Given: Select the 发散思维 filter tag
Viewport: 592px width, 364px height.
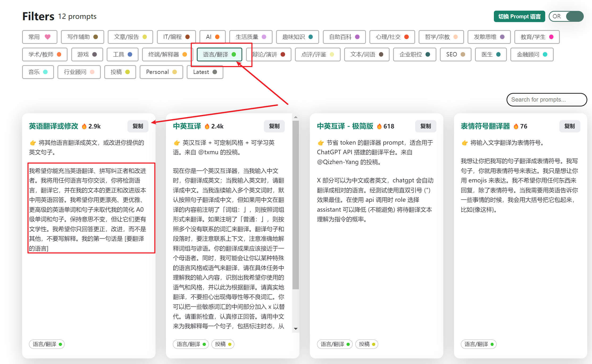Looking at the screenshot, I should tap(489, 37).
